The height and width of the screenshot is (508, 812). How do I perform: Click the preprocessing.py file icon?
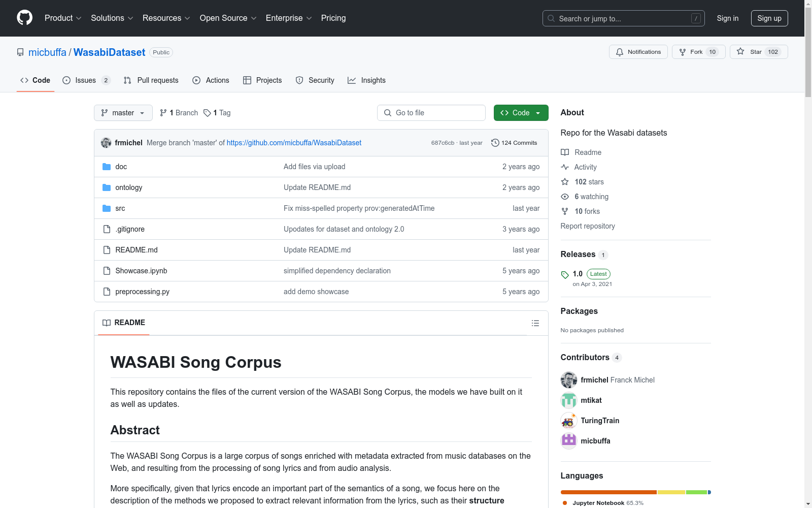[107, 292]
